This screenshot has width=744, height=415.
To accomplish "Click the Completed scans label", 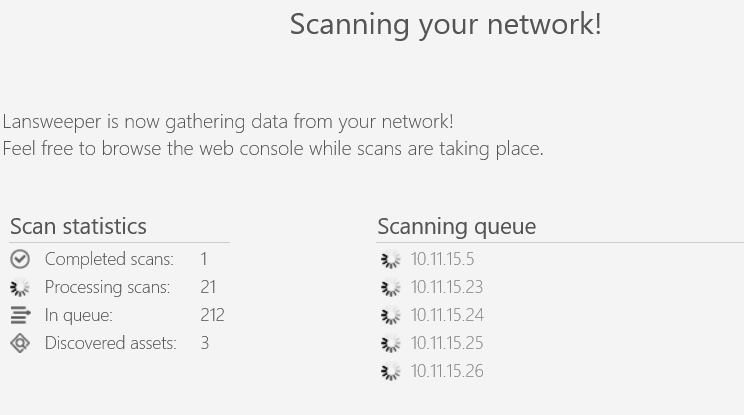I will 109,259.
